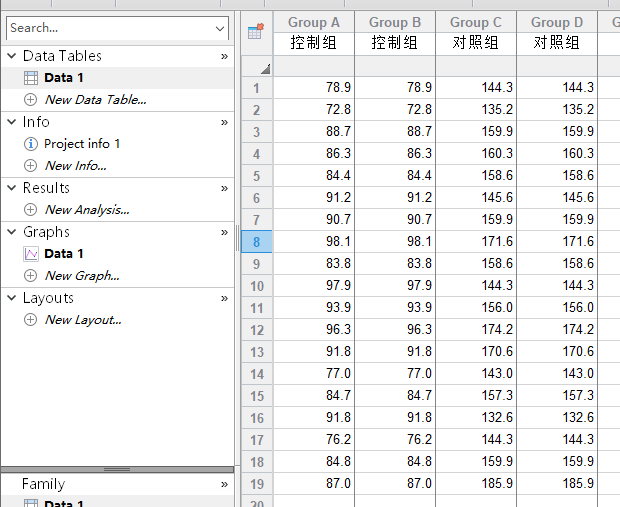The image size is (620, 507).
Task: Open the Layouts double-chevron menu
Action: pos(224,299)
